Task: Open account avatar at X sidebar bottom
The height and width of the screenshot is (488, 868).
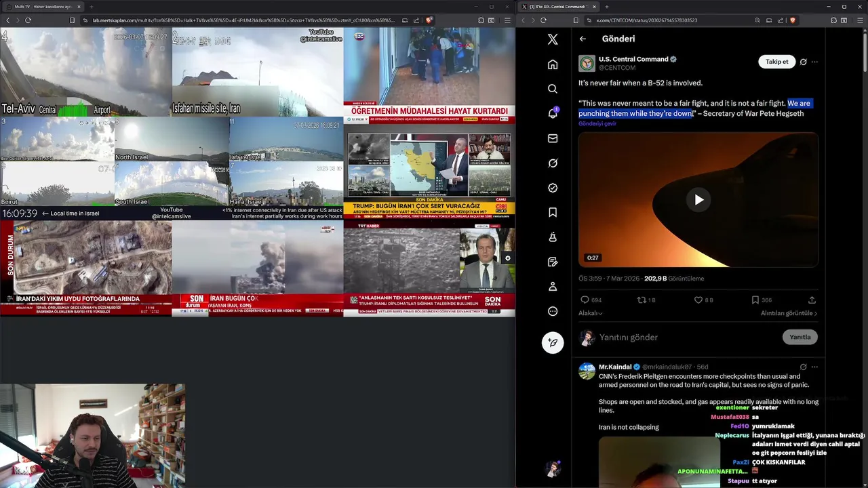Action: point(553,469)
